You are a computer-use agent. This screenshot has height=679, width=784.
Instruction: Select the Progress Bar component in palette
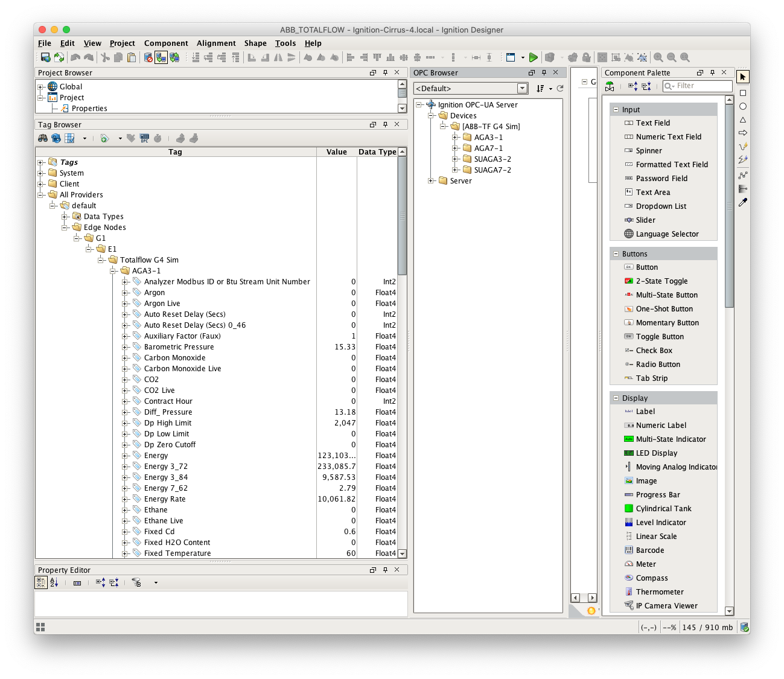(x=652, y=495)
